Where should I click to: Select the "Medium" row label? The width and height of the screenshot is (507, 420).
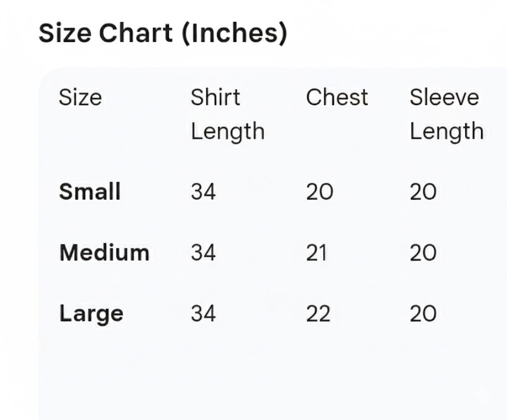104,253
